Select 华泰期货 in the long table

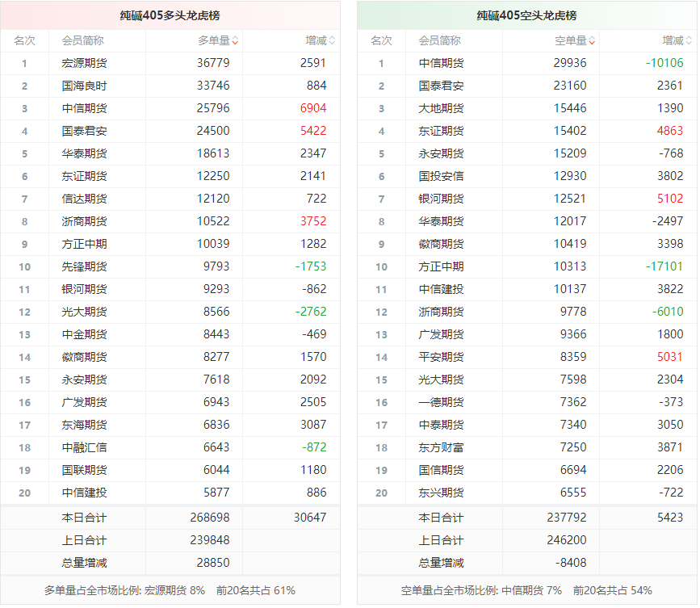click(x=85, y=153)
